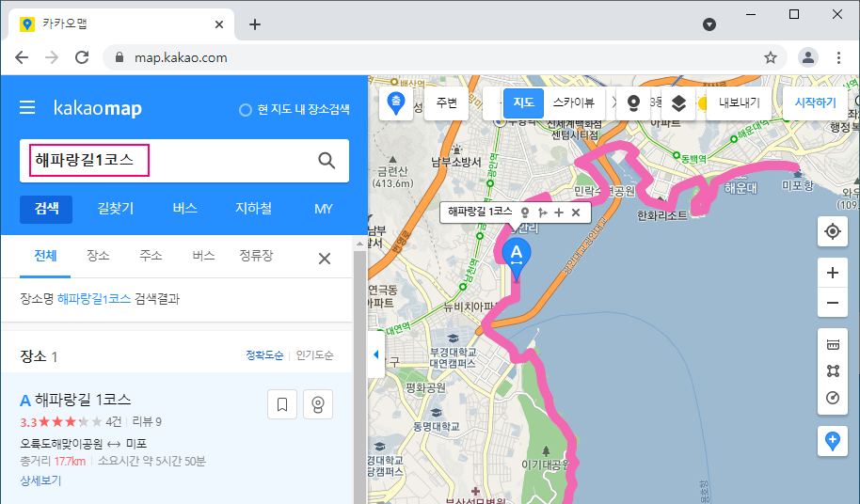This screenshot has height=504, width=860.
Task: Sort results by 정확도순
Action: pyautogui.click(x=264, y=355)
